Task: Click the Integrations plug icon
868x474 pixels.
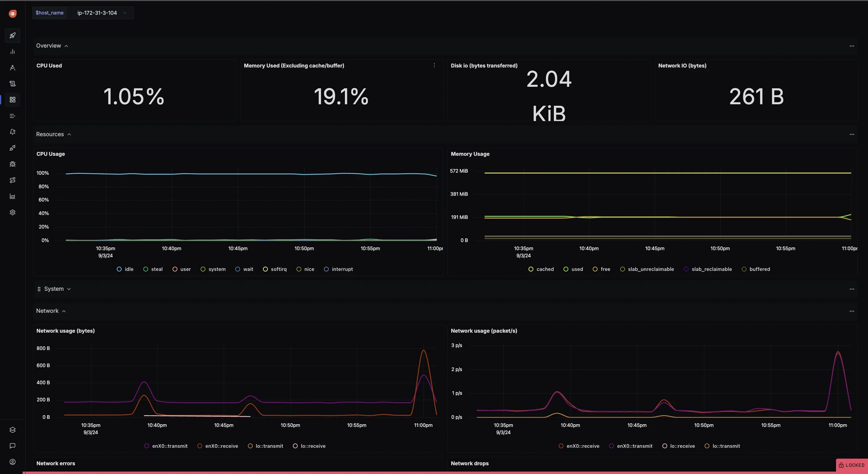Action: [x=12, y=148]
